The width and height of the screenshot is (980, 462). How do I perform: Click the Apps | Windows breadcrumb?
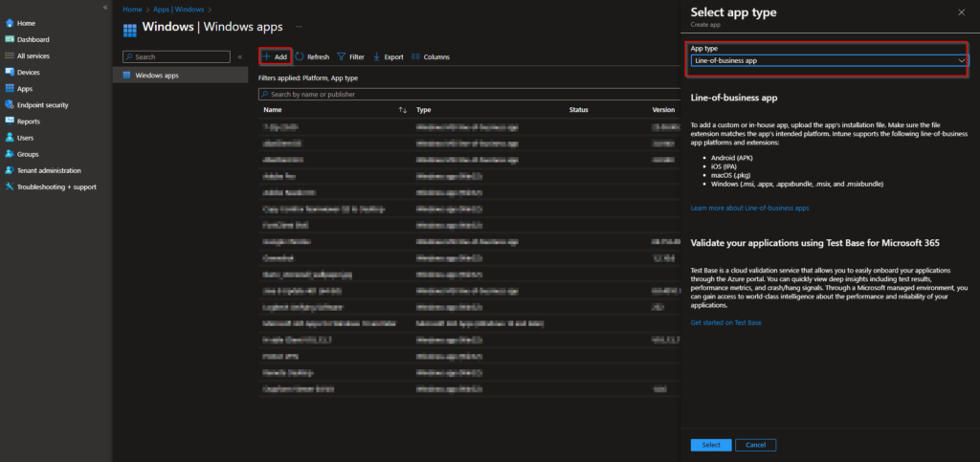[179, 10]
